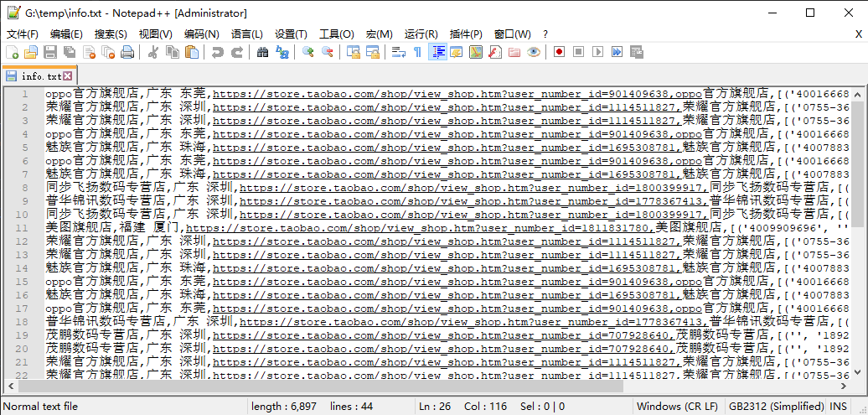Image resolution: width=868 pixels, height=415 pixels.
Task: Zoom in the editor view
Action: click(x=308, y=52)
